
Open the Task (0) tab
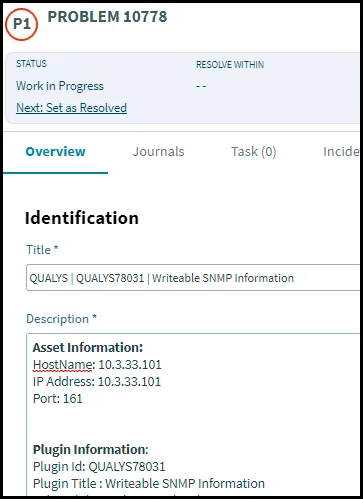point(254,152)
